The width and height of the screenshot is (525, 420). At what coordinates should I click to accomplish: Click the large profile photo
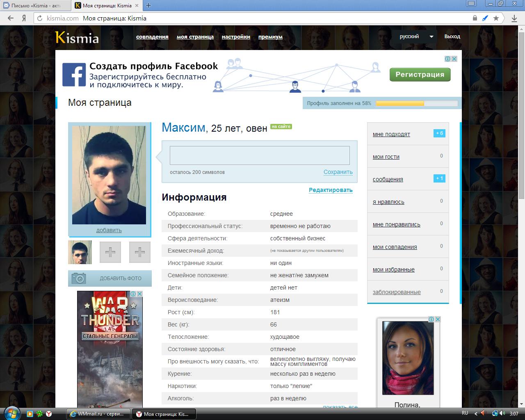coord(109,175)
